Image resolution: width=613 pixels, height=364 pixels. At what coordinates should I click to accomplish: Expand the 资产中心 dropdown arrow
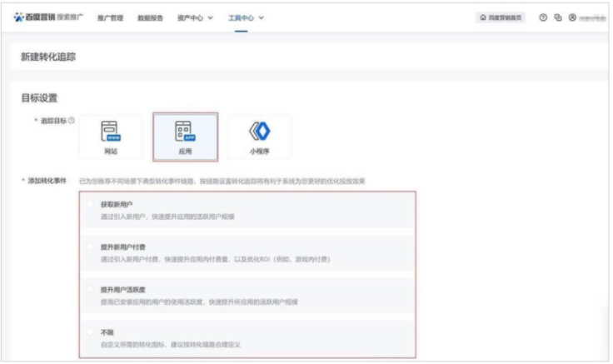211,18
